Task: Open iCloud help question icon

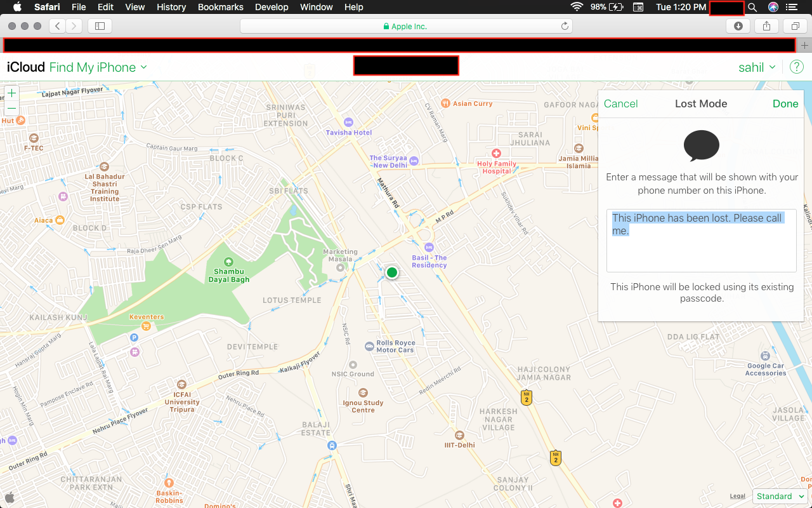Action: (x=797, y=67)
